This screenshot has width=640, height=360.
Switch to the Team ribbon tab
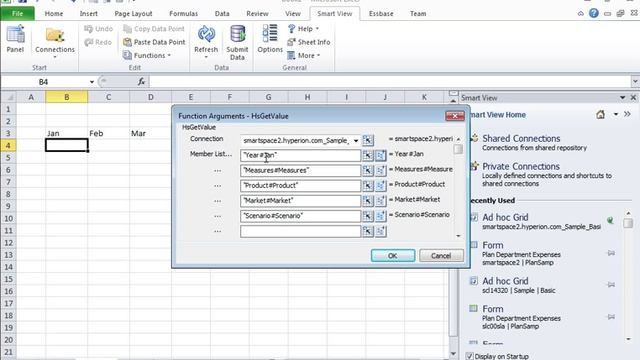pyautogui.click(x=418, y=13)
